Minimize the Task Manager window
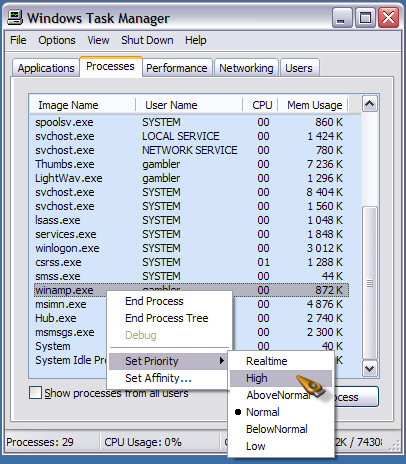406x464 pixels. pos(342,17)
